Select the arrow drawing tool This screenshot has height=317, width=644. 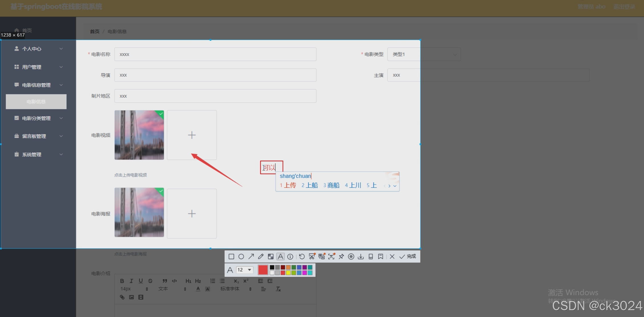coord(251,257)
